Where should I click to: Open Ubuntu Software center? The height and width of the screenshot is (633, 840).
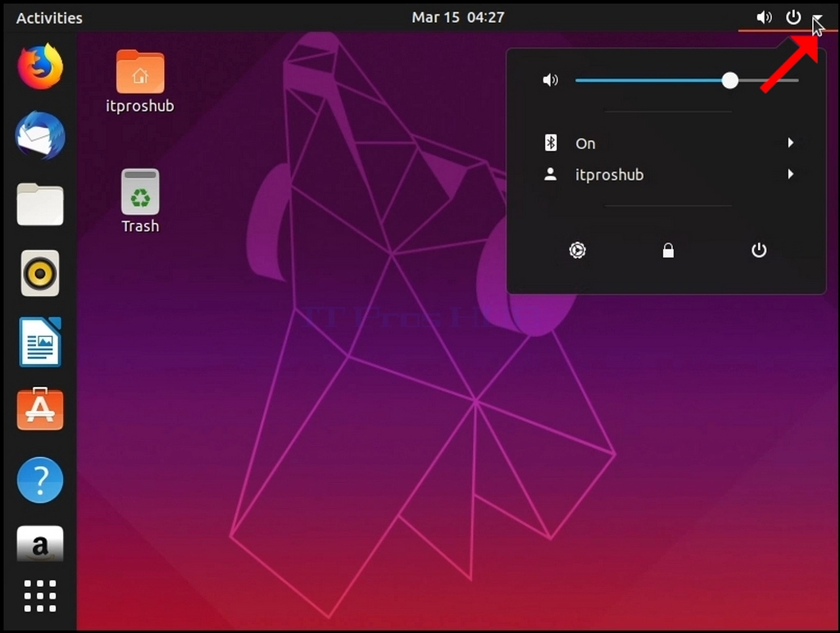tap(40, 409)
